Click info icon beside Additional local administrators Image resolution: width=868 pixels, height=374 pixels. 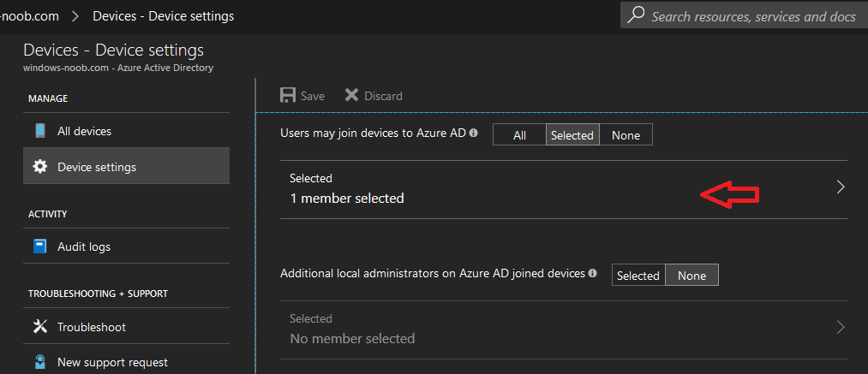tap(593, 273)
